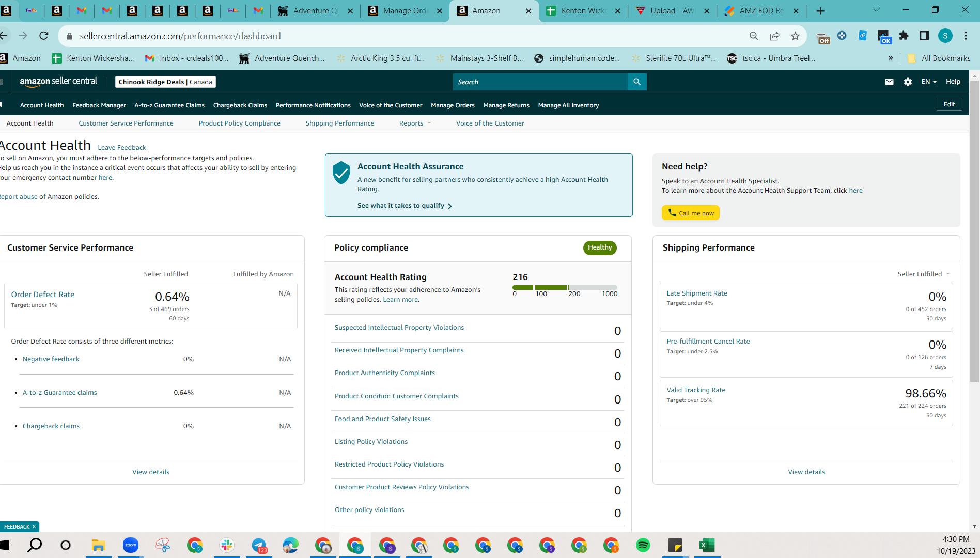This screenshot has width=980, height=558.
Task: Click the site lock icon in address bar
Action: tap(69, 36)
